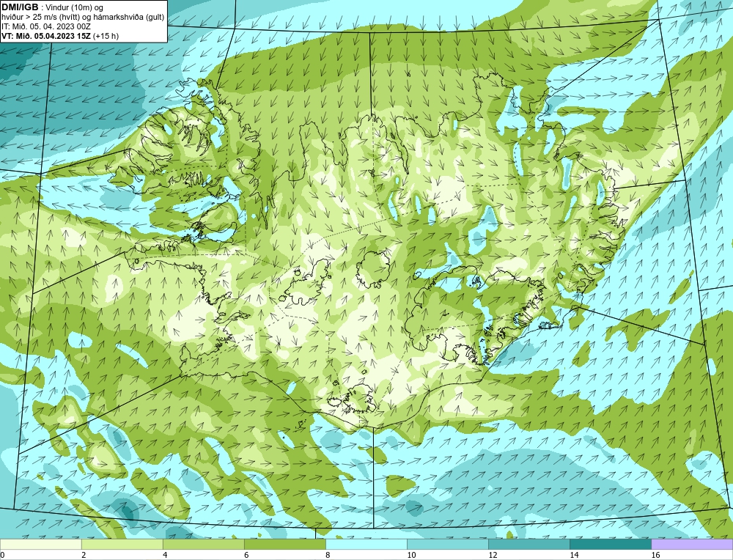Click the 'IT: Mið. 05. 04. 2023 00Z' line
Image resolution: width=733 pixels, height=560 pixels.
45,26
